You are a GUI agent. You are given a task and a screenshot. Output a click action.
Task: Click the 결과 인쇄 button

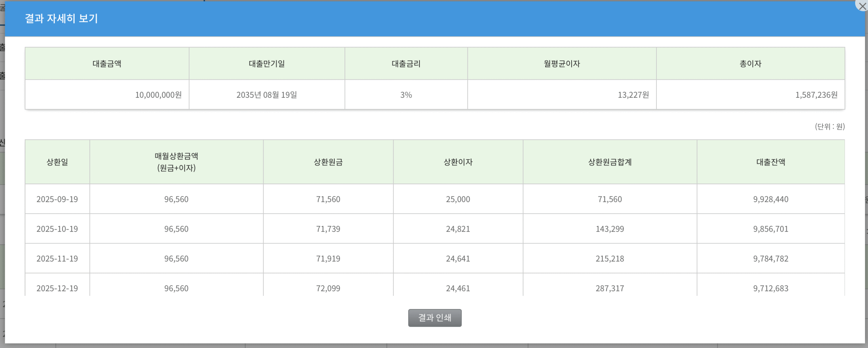pyautogui.click(x=434, y=318)
